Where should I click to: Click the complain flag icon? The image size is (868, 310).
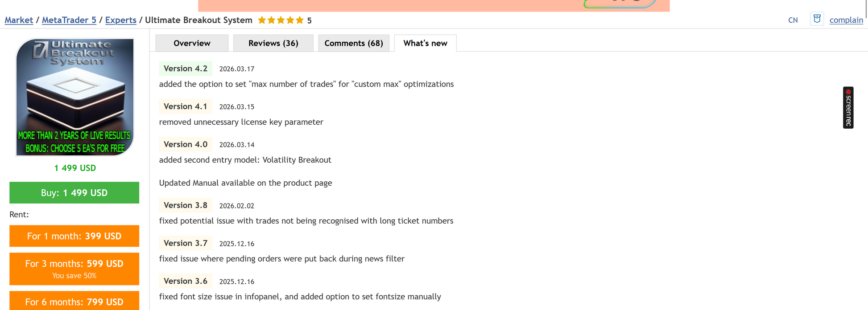pos(817,19)
